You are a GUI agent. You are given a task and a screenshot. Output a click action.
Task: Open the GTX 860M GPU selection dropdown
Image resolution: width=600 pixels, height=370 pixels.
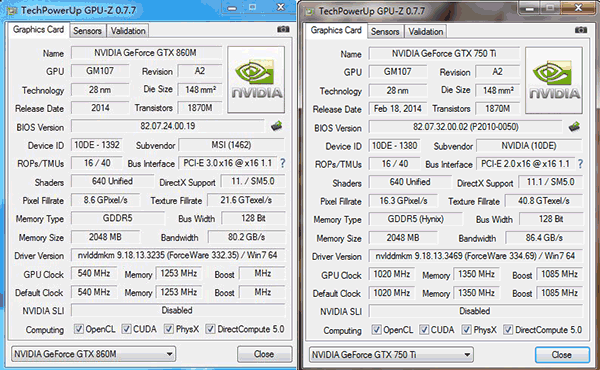pos(93,354)
